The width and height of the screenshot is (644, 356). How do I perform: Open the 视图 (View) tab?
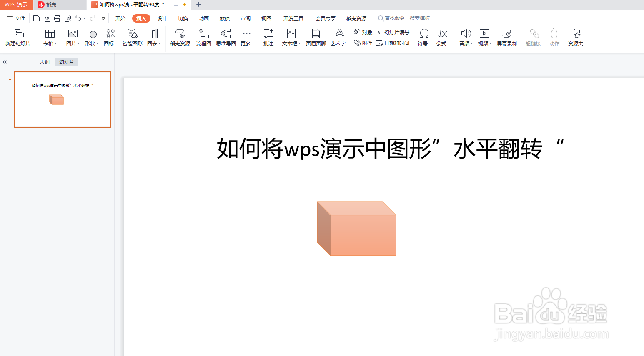tap(266, 18)
